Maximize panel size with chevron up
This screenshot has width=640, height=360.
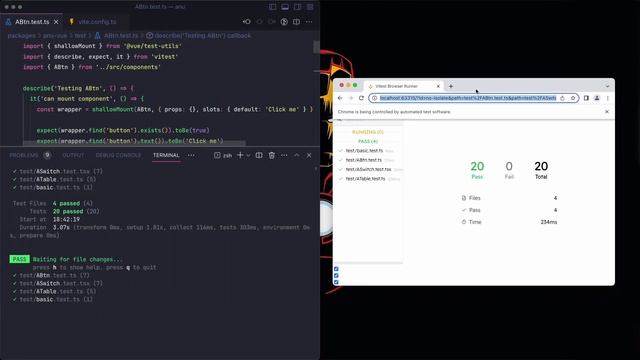[x=297, y=155]
